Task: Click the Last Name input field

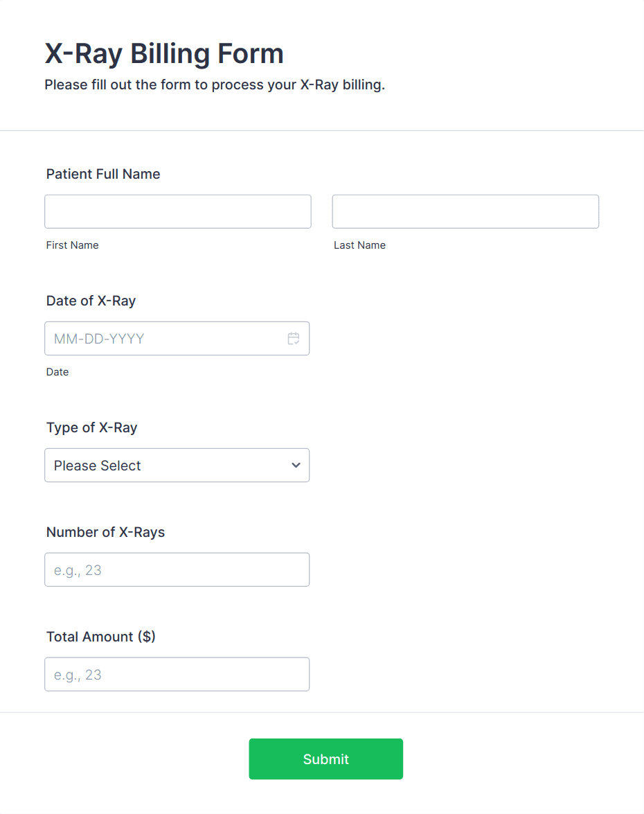Action: 465,211
